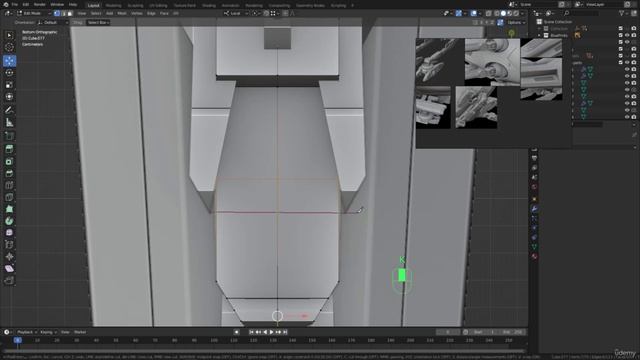640x360 pixels.
Task: Expand the BluePrints collection
Action: pos(539,36)
